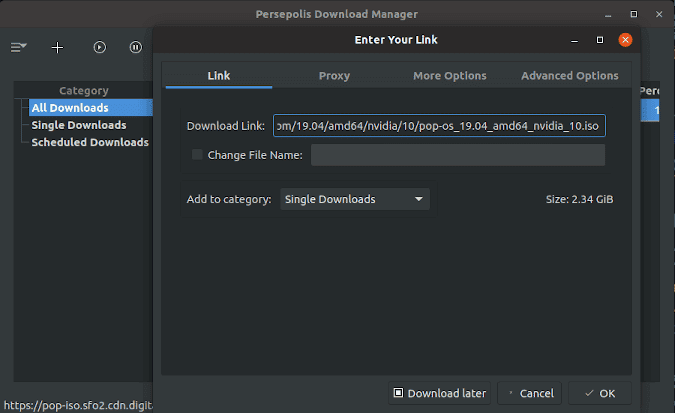Screen dimensions: 675x413
Task: Open the Add to category dropdown
Action: click(355, 199)
